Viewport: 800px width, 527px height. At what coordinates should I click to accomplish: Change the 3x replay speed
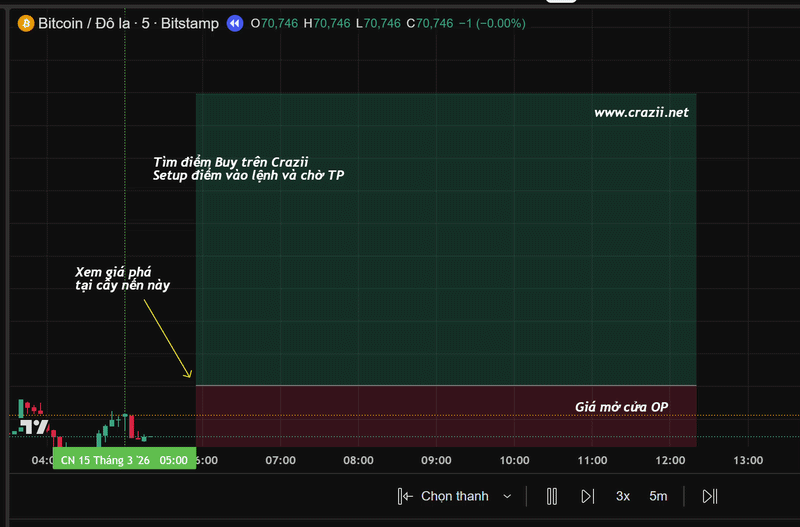point(623,496)
